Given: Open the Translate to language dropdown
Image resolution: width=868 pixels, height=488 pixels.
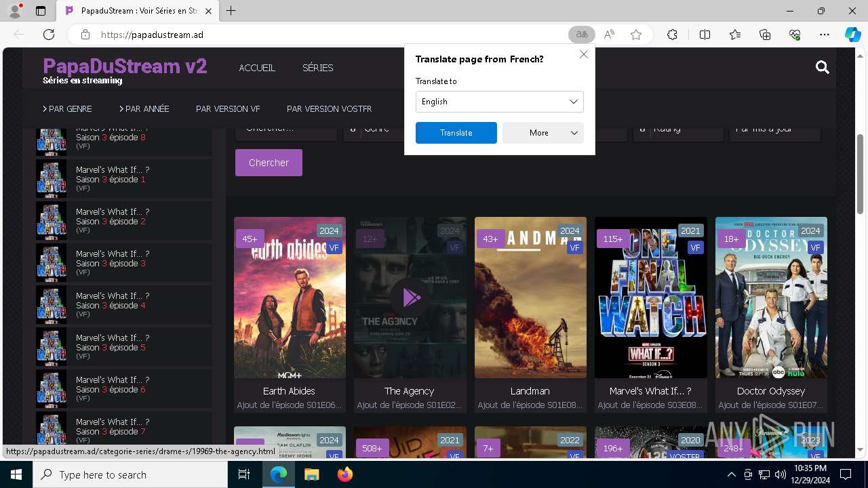Looking at the screenshot, I should coord(499,102).
